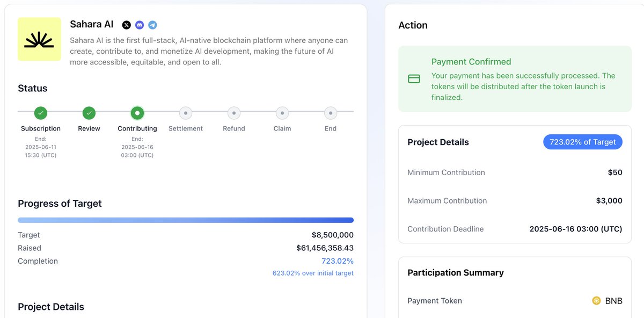Click the 'BNB' token name
The image size is (644, 318).
pyautogui.click(x=614, y=301)
